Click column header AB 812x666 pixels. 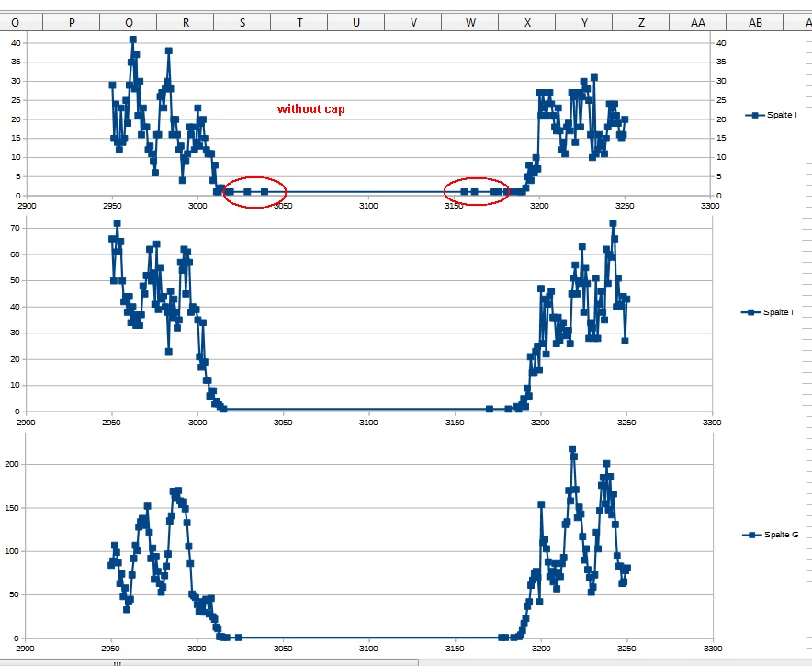tap(755, 19)
